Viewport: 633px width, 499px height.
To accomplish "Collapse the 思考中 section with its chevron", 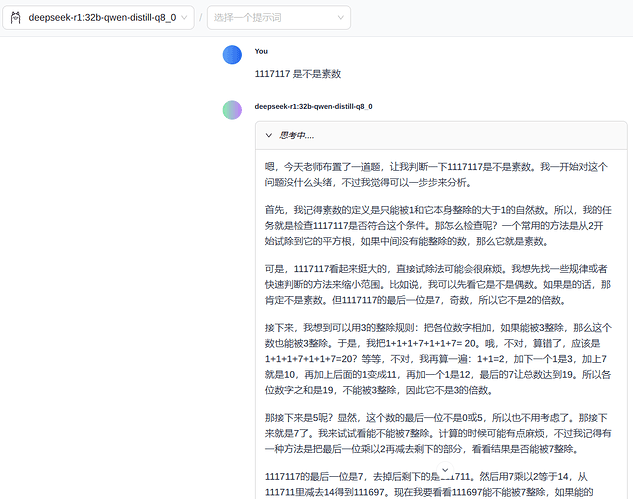I will pos(269,135).
